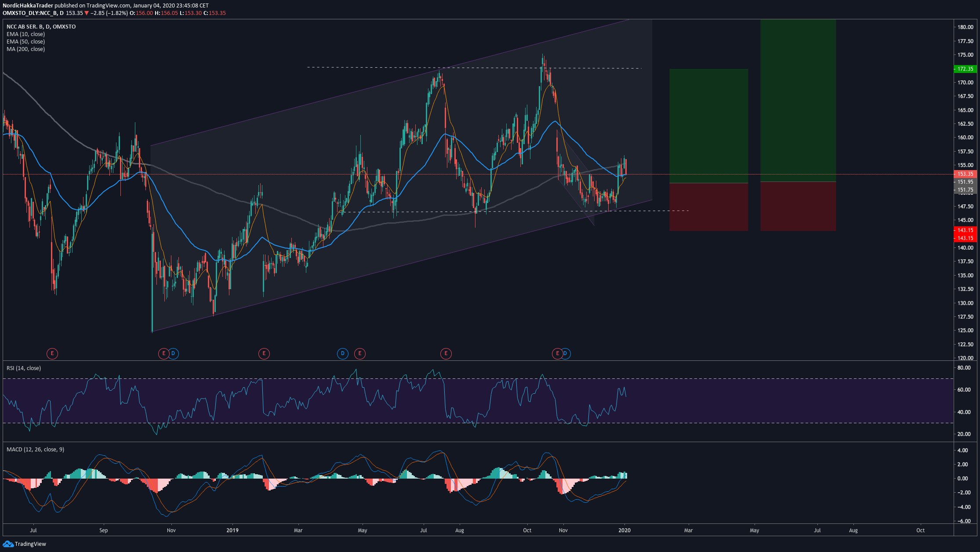
Task: Click the TradingView logo icon at the bottom
Action: click(x=8, y=544)
